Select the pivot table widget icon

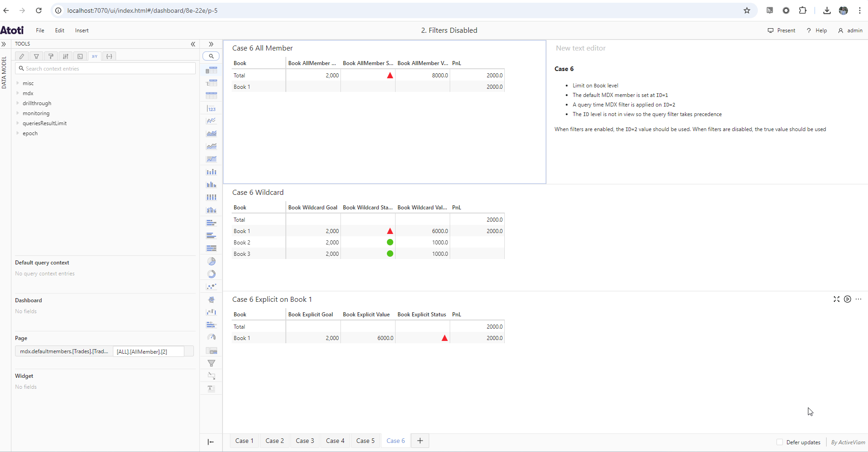(211, 70)
